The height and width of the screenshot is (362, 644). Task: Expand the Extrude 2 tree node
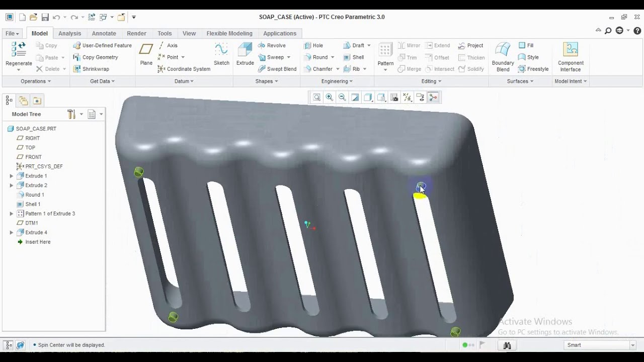pyautogui.click(x=12, y=186)
